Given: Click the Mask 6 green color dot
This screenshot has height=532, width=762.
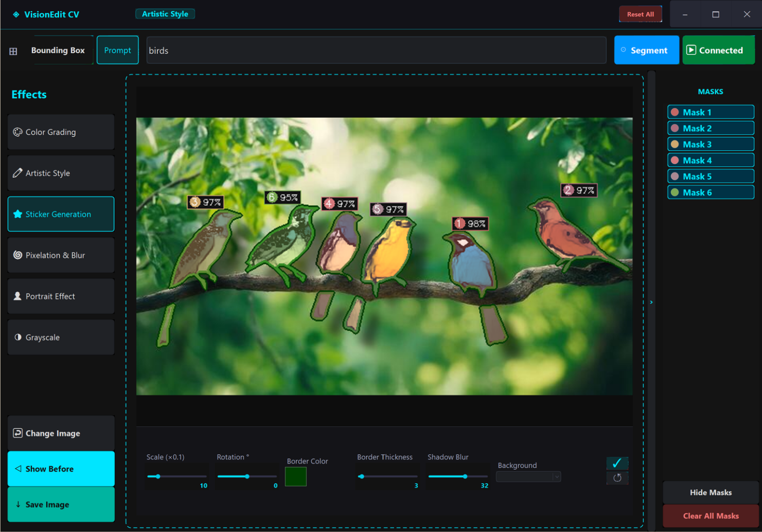Looking at the screenshot, I should [x=675, y=192].
